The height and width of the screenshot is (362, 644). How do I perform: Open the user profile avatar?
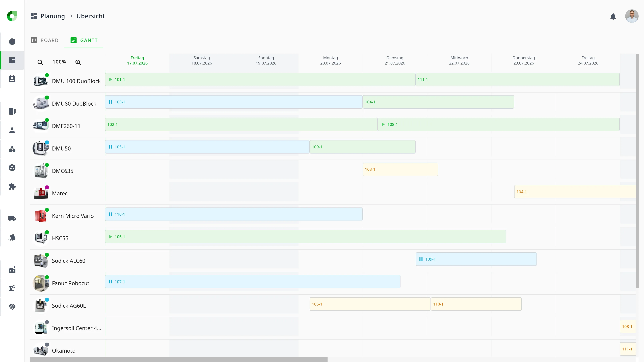(632, 16)
